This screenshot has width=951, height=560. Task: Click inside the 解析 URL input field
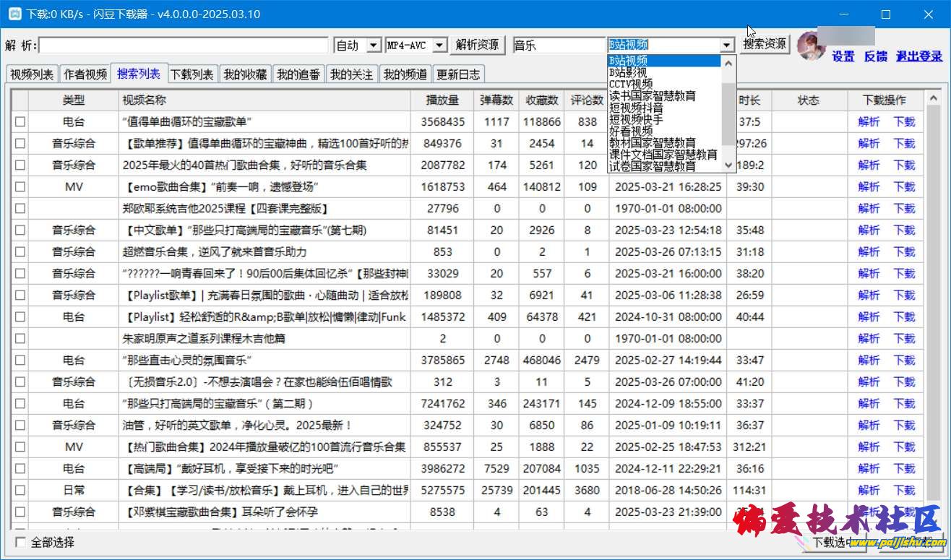coord(184,46)
